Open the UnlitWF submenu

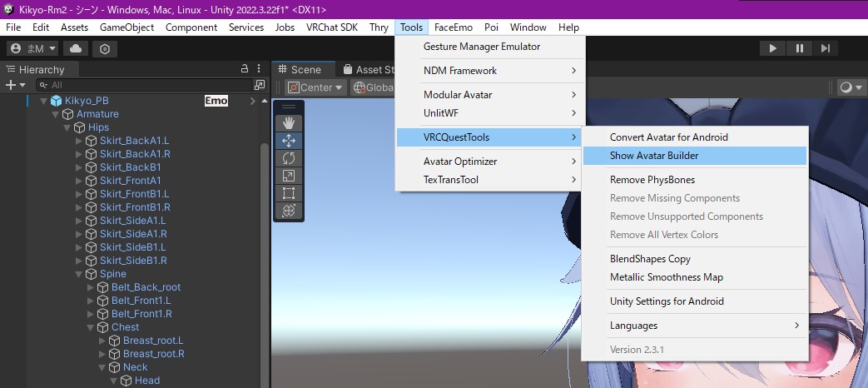click(490, 113)
